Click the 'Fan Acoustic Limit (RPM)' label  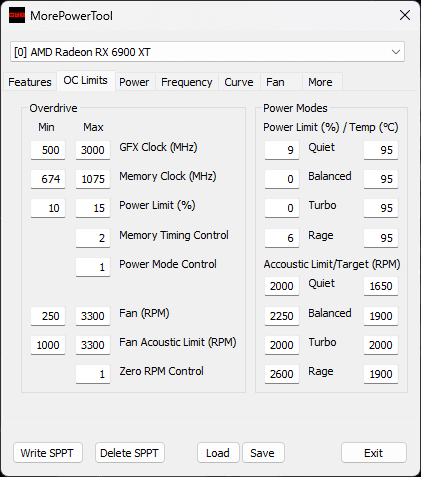point(178,342)
